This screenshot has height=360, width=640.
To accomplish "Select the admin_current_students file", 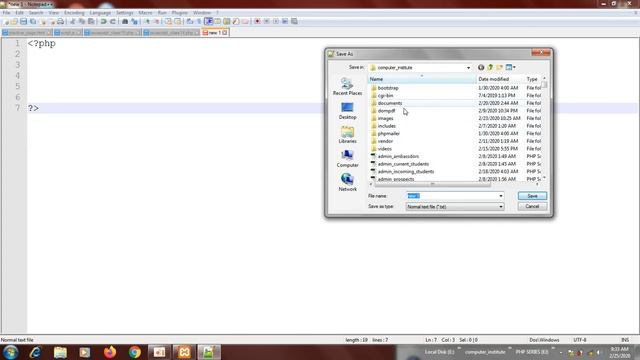I will point(403,164).
